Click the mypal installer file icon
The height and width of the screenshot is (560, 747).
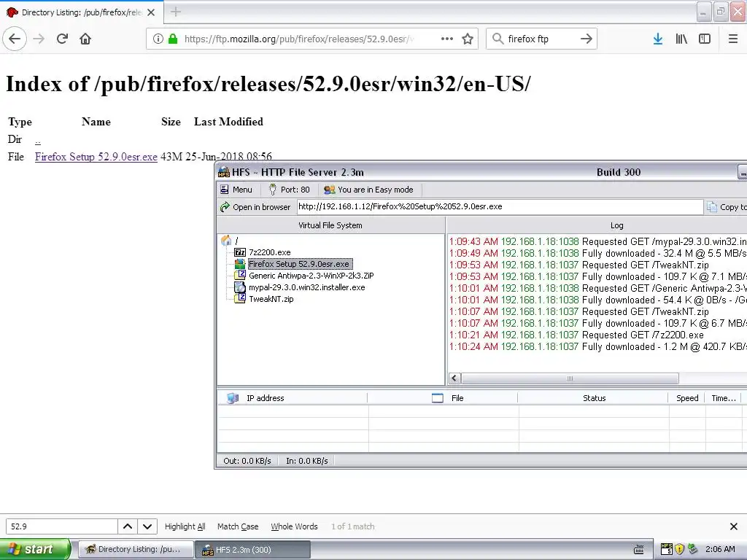240,287
